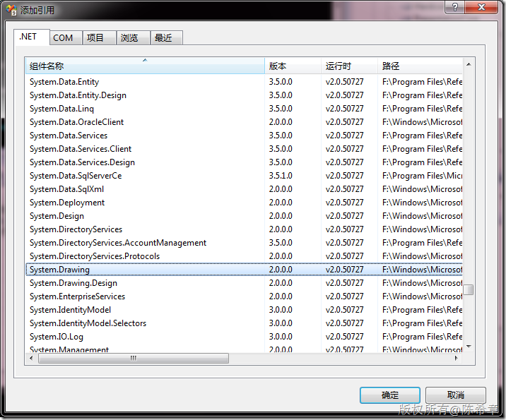Open the 最近 tab
This screenshot has width=506, height=420.
167,38
